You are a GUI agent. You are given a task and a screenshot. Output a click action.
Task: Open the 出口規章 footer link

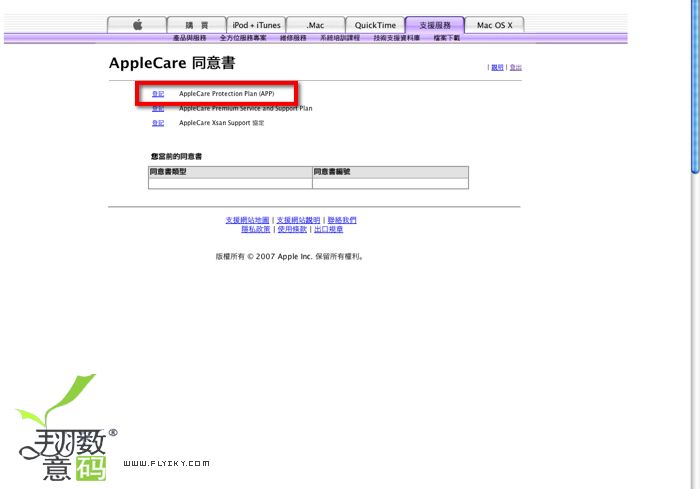329,229
